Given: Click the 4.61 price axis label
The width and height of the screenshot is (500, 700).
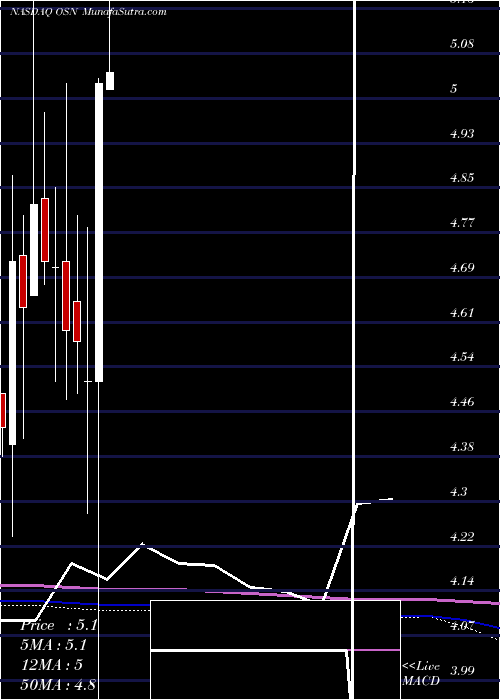Looking at the screenshot, I should 462,312.
